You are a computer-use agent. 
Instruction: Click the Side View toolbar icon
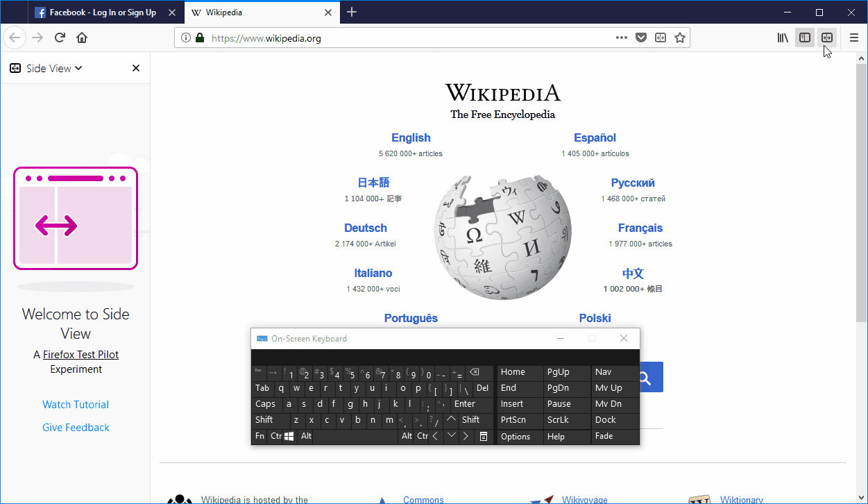[827, 37]
